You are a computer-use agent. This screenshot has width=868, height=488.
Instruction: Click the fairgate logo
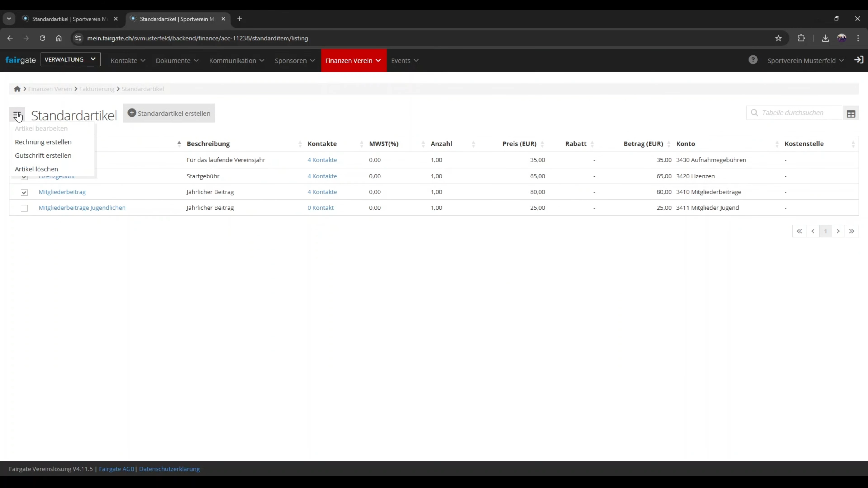pyautogui.click(x=21, y=60)
